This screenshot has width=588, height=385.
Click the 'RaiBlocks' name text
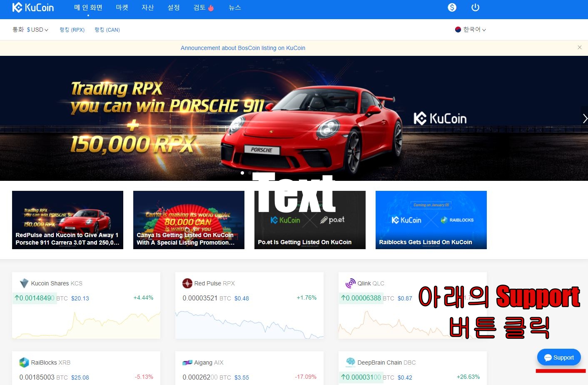[44, 362]
